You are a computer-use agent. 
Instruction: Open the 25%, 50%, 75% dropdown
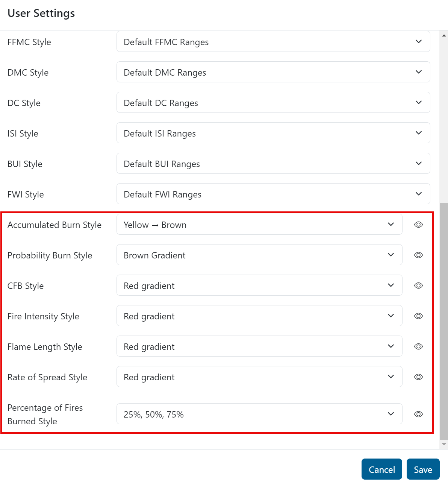point(259,414)
